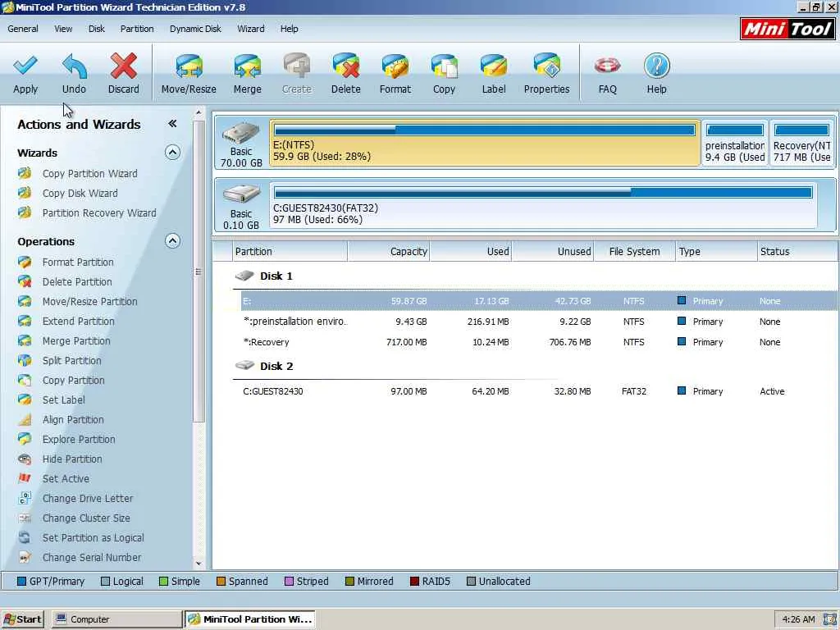840x630 pixels.
Task: Click the Apply checkmark icon
Action: 25,66
